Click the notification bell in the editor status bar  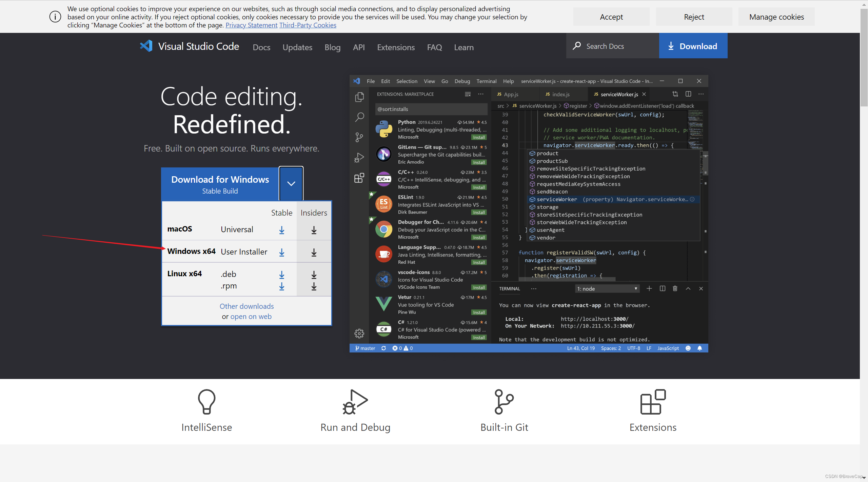coord(699,348)
